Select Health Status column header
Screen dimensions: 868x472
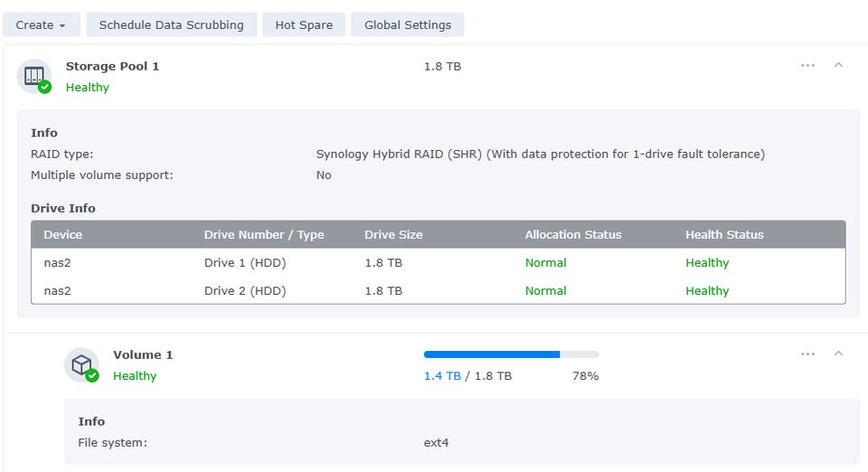(x=724, y=234)
